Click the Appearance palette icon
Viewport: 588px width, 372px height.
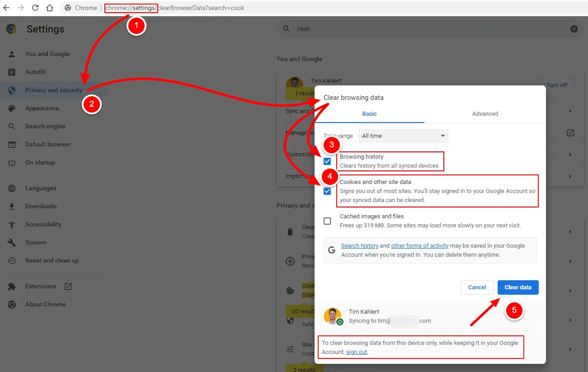12,108
